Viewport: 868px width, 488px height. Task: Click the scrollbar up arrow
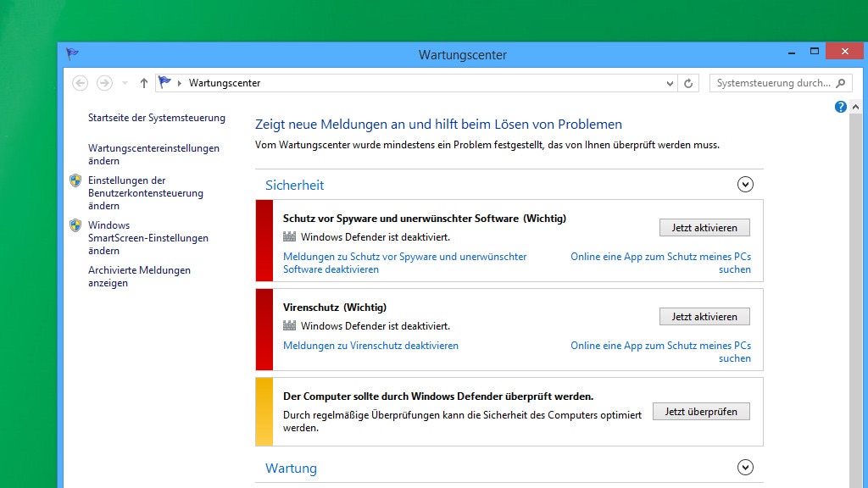coord(856,107)
